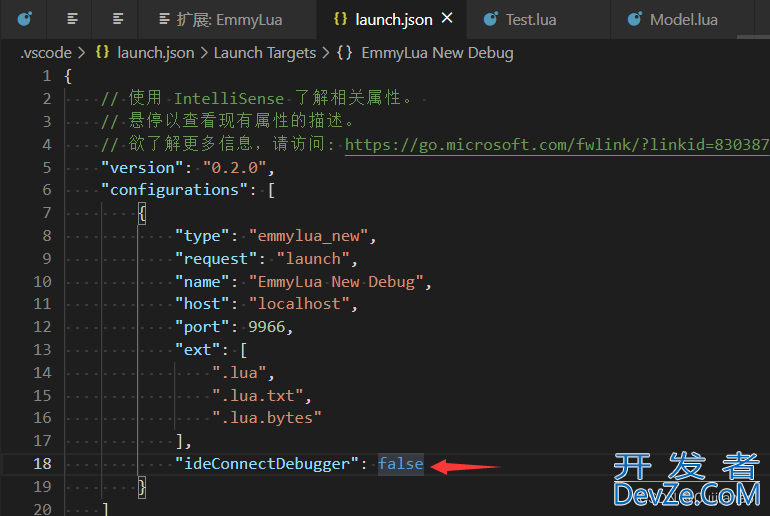
Task: Click line number 1 in gutter
Action: (47, 76)
